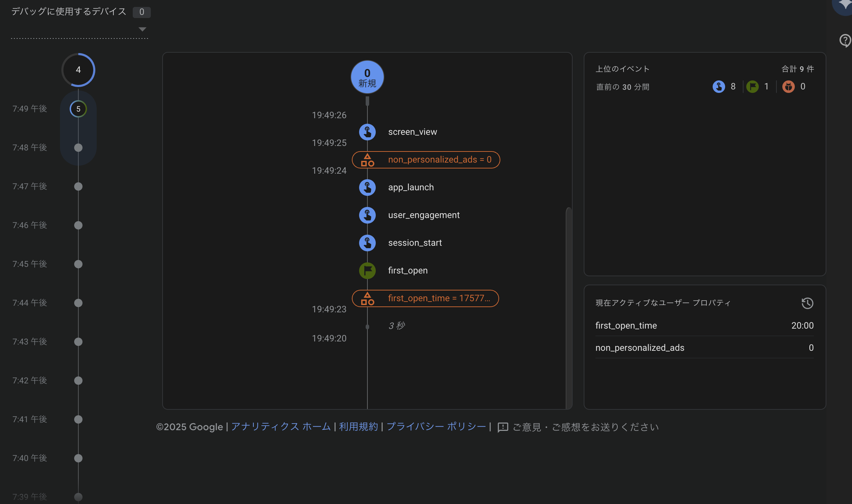Viewport: 852px width, 504px height.
Task: Open the 利用規約 link
Action: [x=358, y=427]
